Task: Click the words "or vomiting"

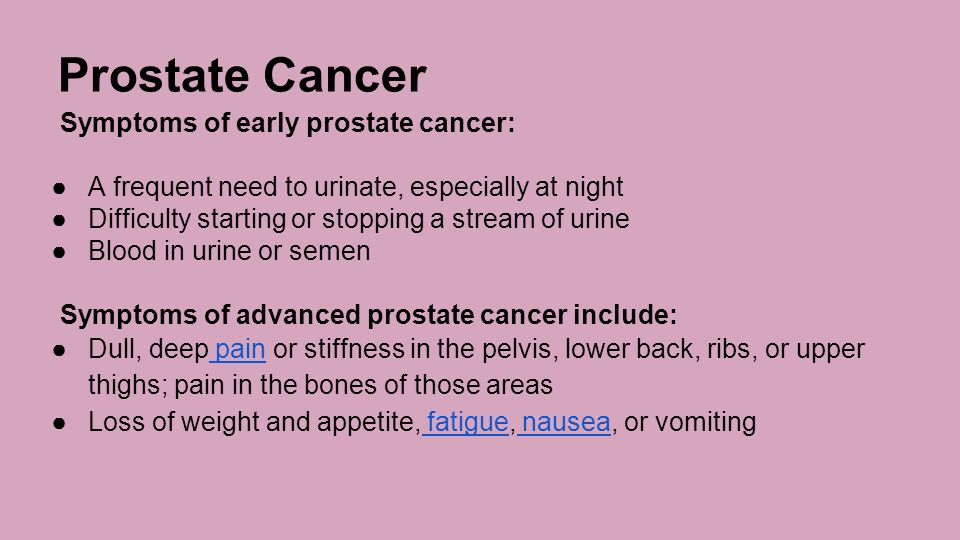Action: [690, 422]
